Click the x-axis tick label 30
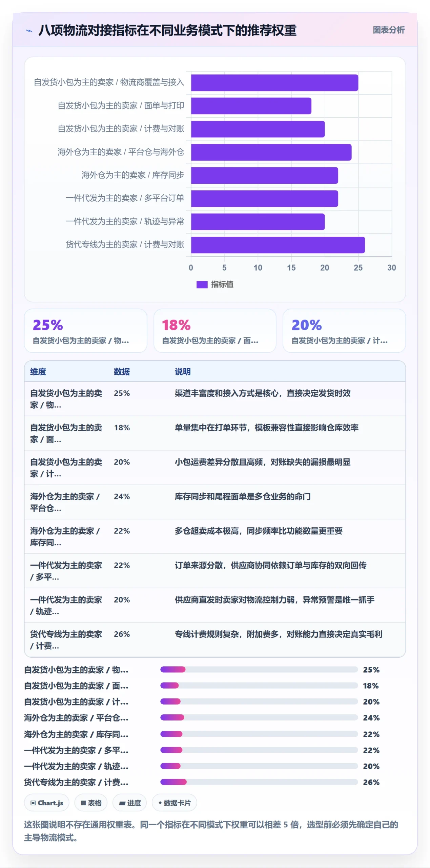The height and width of the screenshot is (868, 430). click(x=391, y=268)
